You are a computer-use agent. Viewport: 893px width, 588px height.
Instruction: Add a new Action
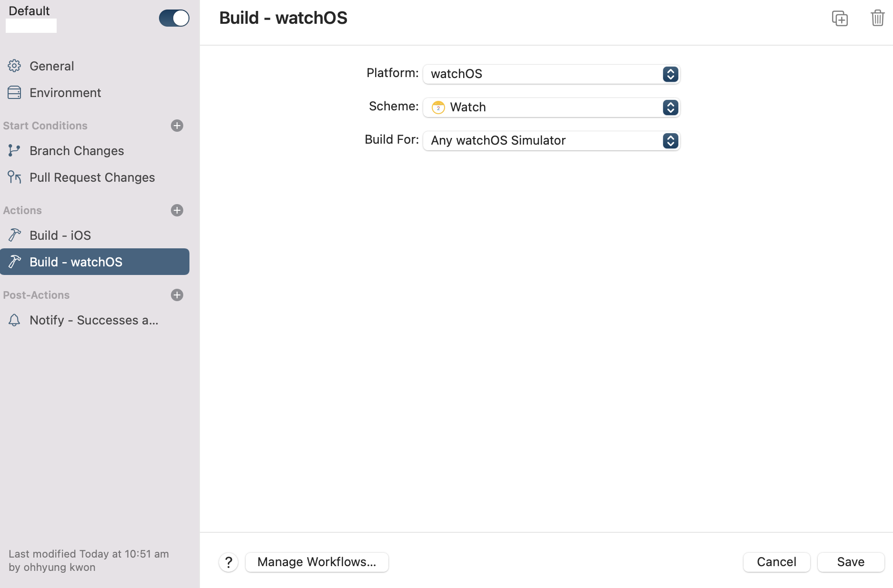177,210
